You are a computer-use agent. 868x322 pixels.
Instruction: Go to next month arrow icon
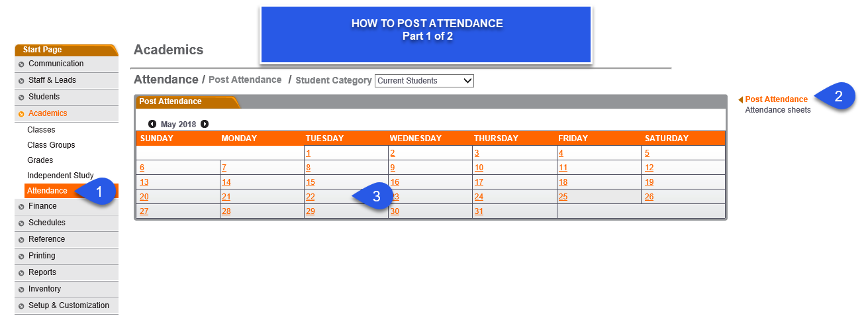[x=205, y=124]
